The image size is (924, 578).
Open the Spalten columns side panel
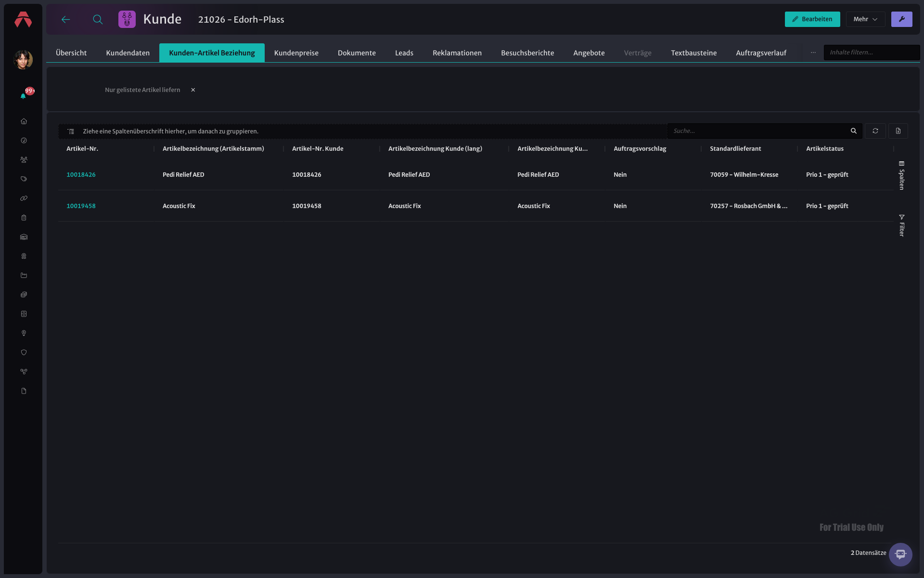point(902,175)
